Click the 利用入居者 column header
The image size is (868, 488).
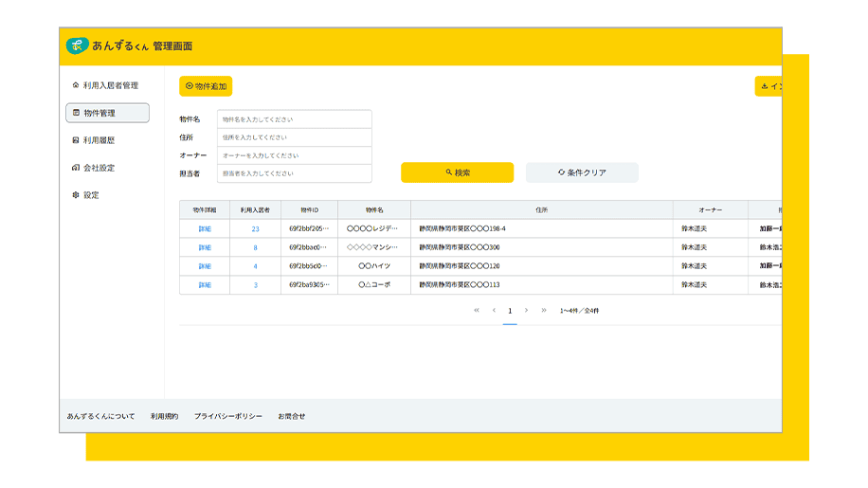click(255, 210)
